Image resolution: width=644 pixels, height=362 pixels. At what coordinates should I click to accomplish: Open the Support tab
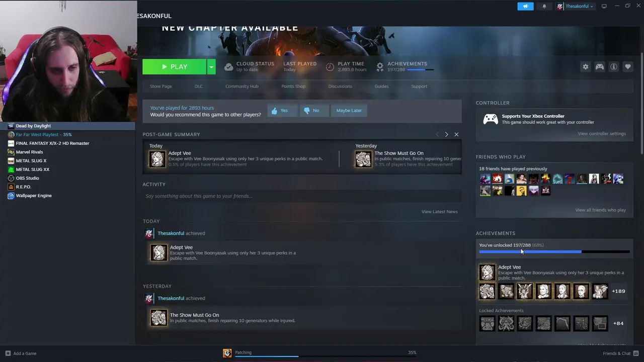(x=419, y=86)
